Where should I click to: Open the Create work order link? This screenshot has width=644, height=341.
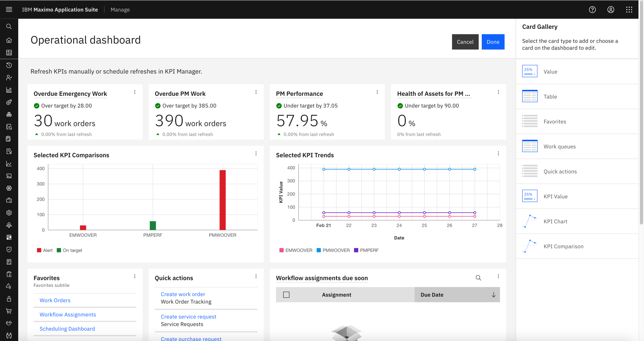(x=183, y=294)
